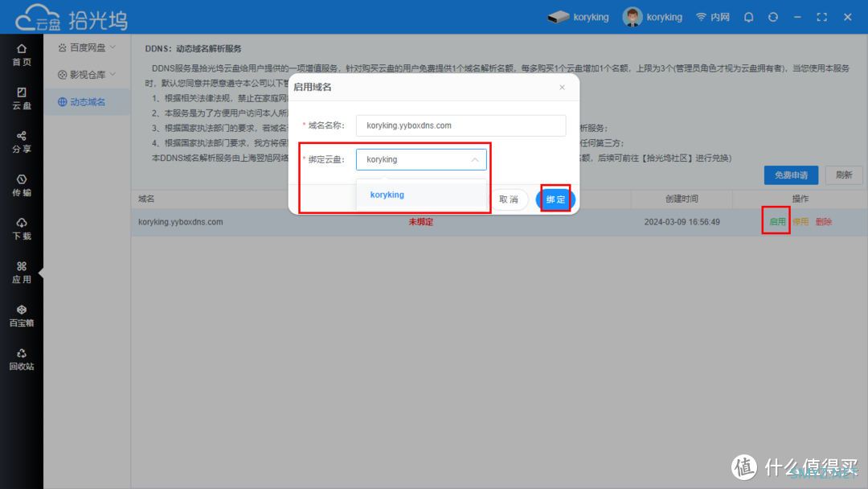This screenshot has height=489, width=868.
Task: Click the 域名 column header
Action: pos(146,199)
